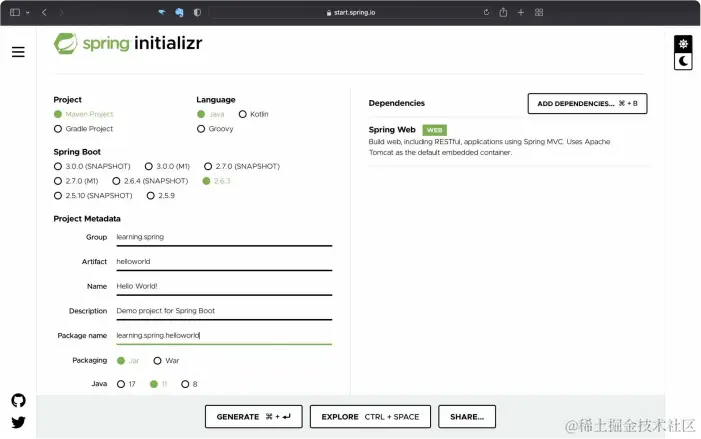Click the blue shield extension icon
This screenshot has height=439, width=701.
179,13
